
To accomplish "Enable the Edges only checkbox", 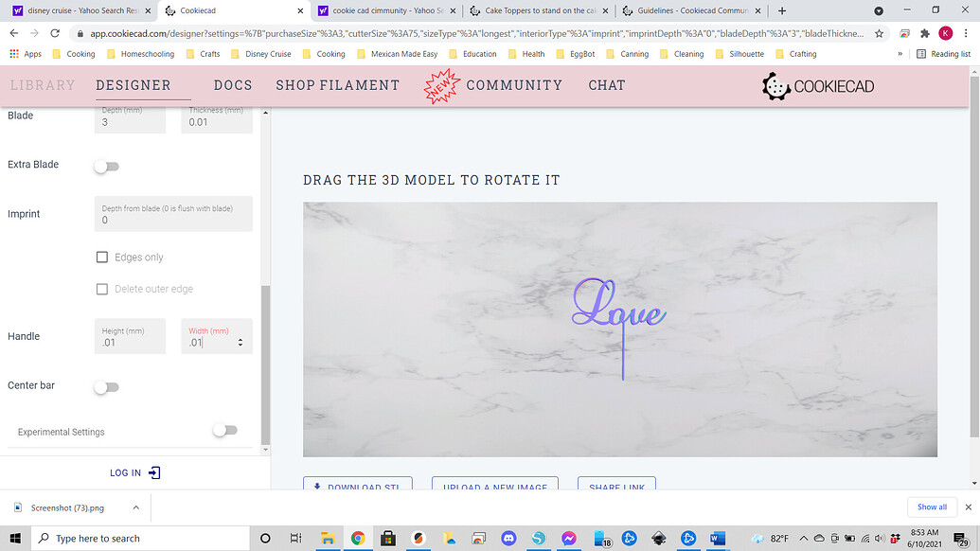I will 102,258.
